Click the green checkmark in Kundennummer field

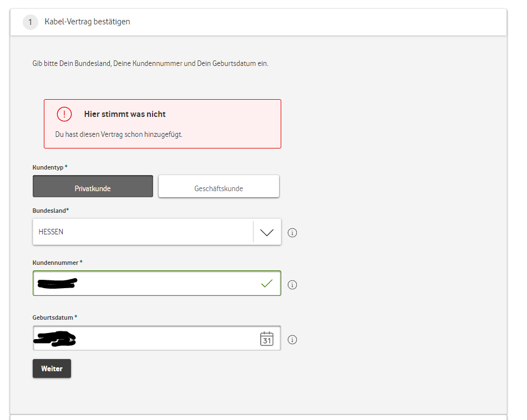tap(267, 283)
